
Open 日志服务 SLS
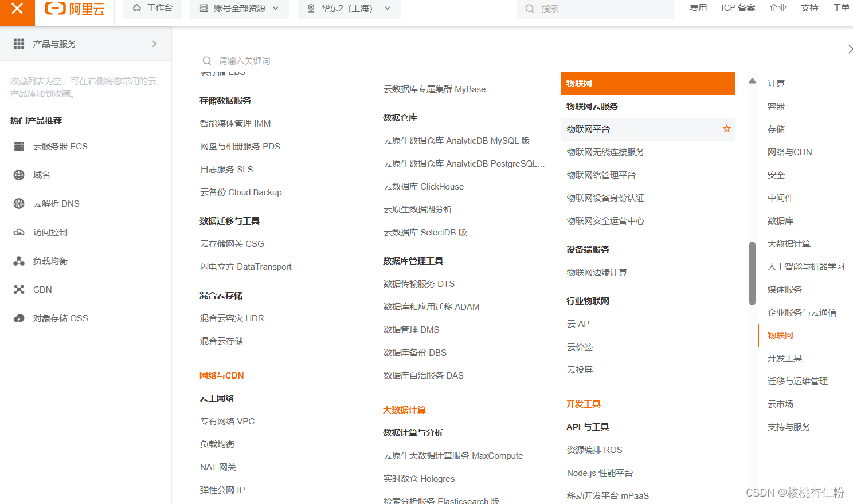226,170
